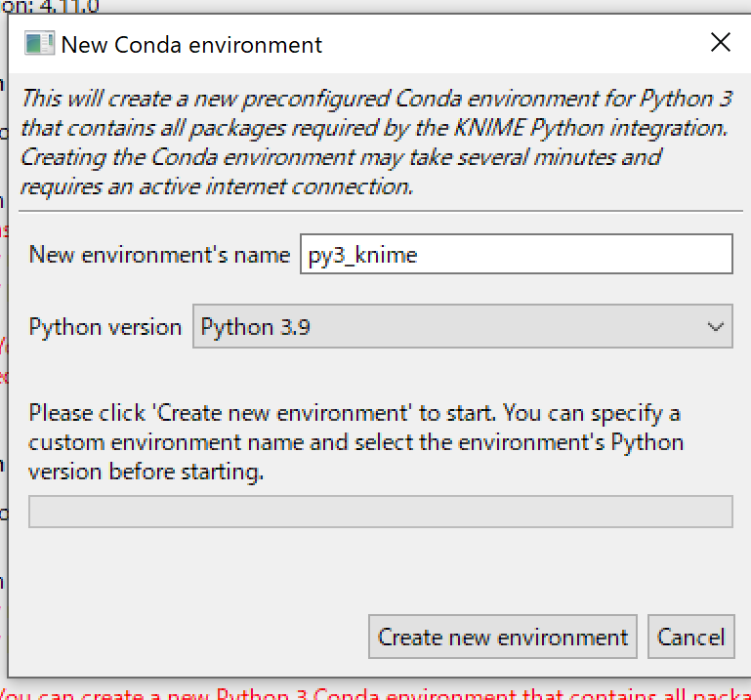The height and width of the screenshot is (700, 751).
Task: Click the environment name field containing py3_knime
Action: [x=517, y=254]
